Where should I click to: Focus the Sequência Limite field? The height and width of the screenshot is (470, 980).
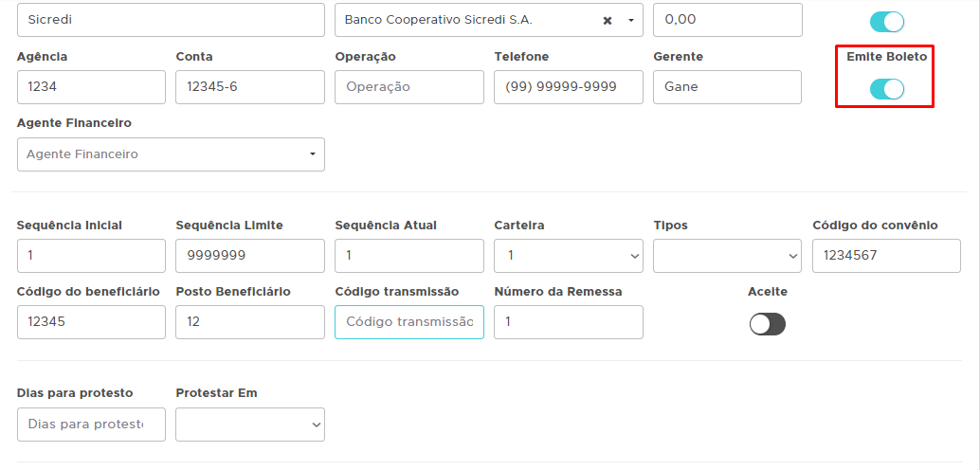click(250, 256)
